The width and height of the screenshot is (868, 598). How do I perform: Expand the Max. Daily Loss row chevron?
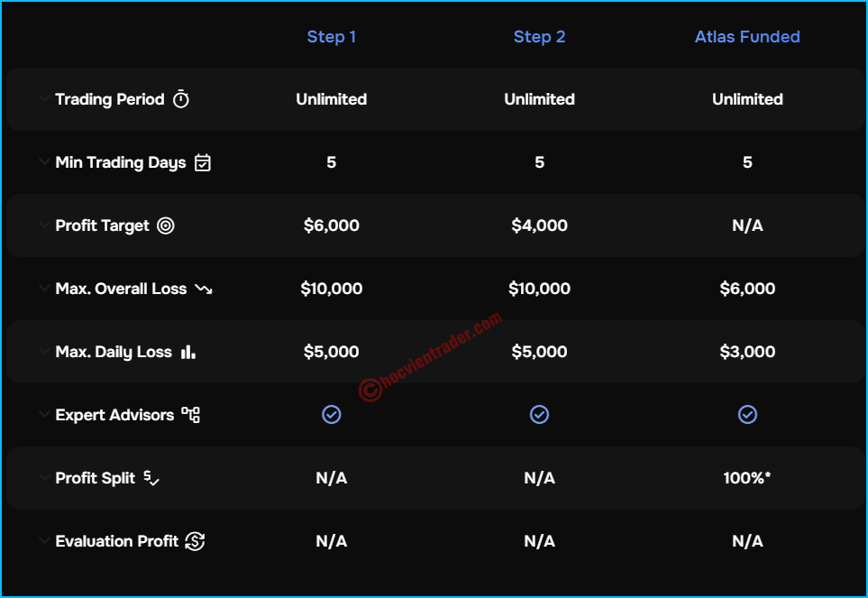(44, 352)
